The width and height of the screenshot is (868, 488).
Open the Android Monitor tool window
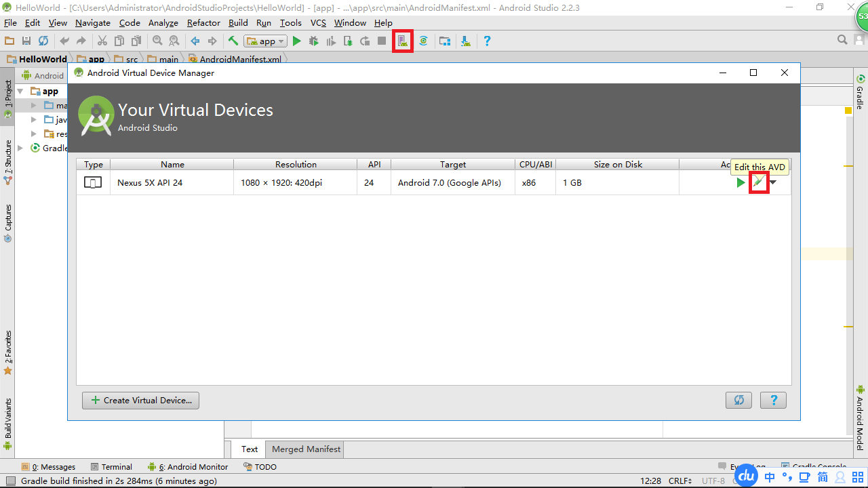point(188,466)
